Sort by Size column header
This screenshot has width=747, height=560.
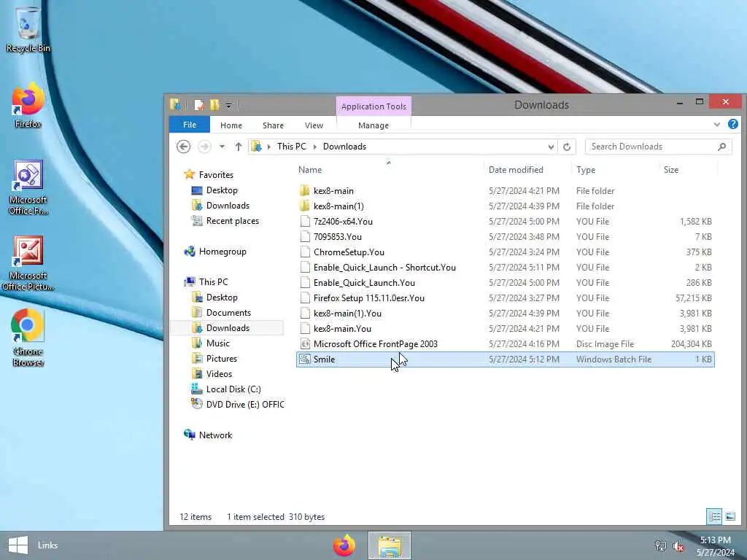pyautogui.click(x=688, y=169)
